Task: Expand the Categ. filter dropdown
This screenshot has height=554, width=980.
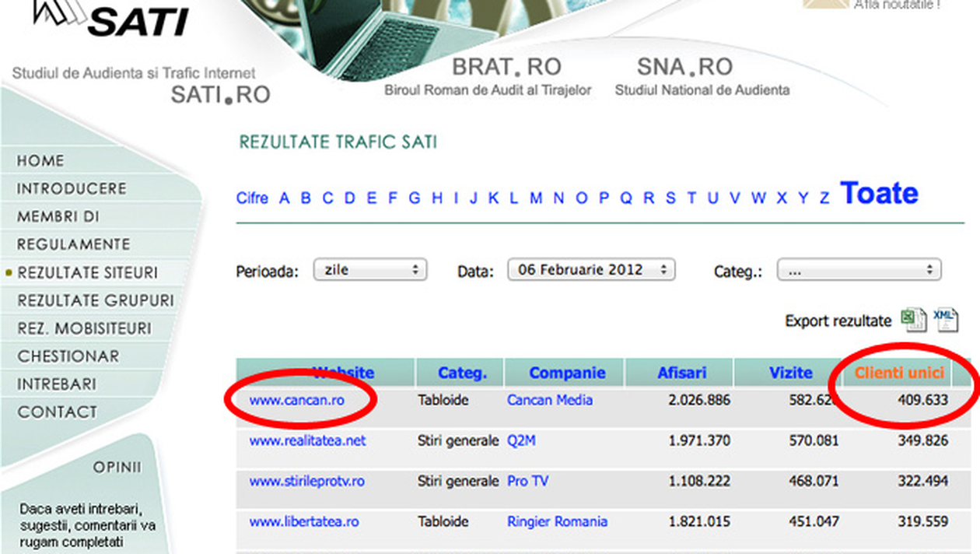Action: click(859, 270)
